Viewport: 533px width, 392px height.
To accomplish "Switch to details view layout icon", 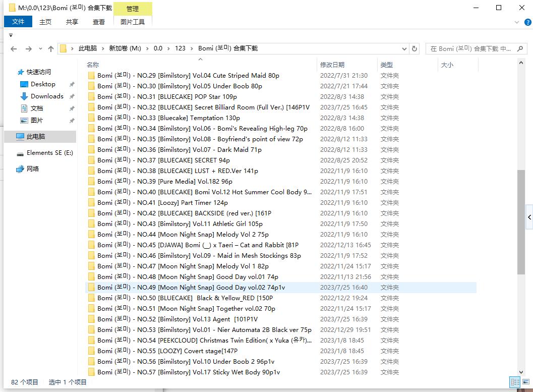I will tap(515, 382).
